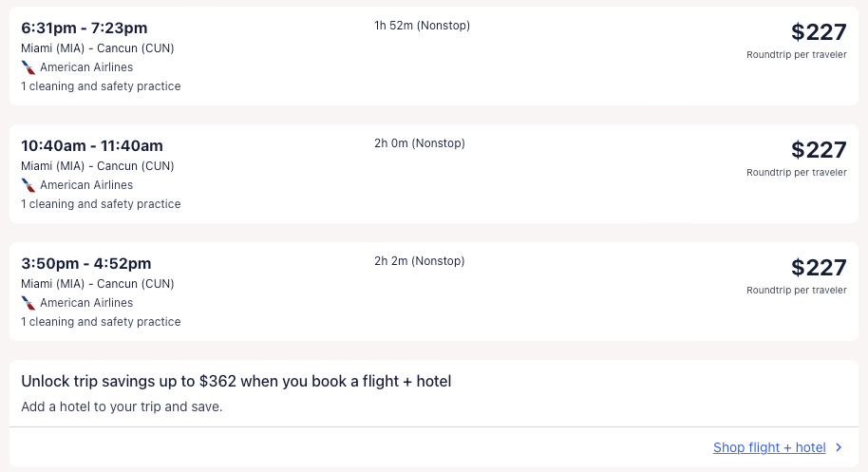The image size is (868, 472).
Task: Click American Airlines logo on 6:31pm flight
Action: point(28,67)
